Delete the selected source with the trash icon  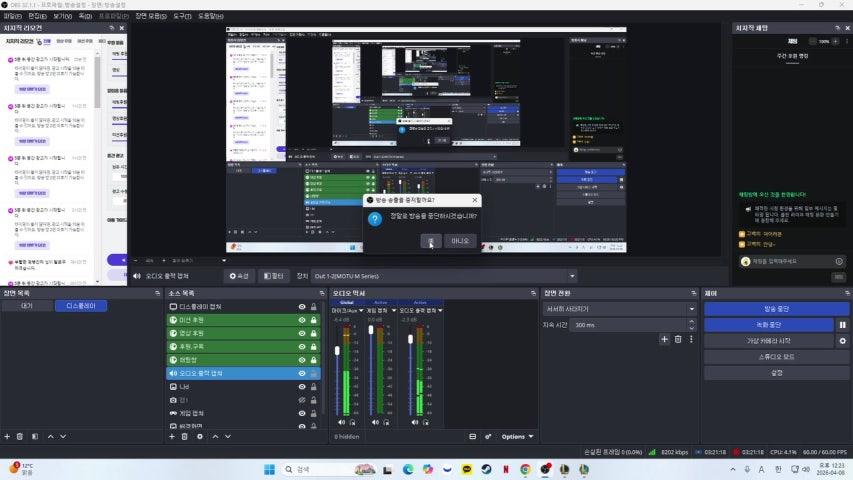point(185,436)
